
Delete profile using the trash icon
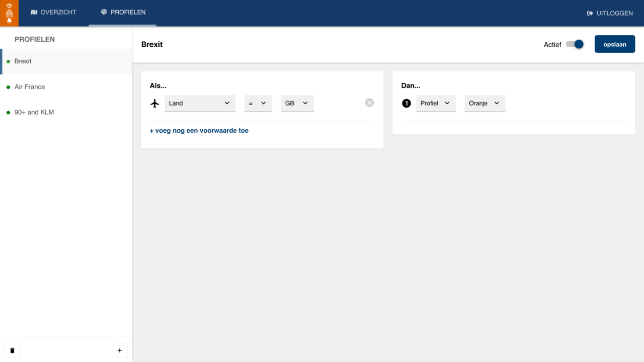(13, 350)
